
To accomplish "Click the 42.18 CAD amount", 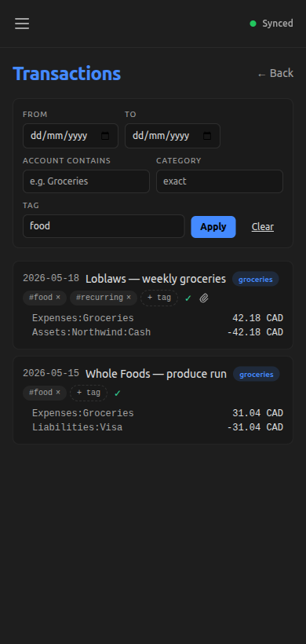I will (257, 318).
